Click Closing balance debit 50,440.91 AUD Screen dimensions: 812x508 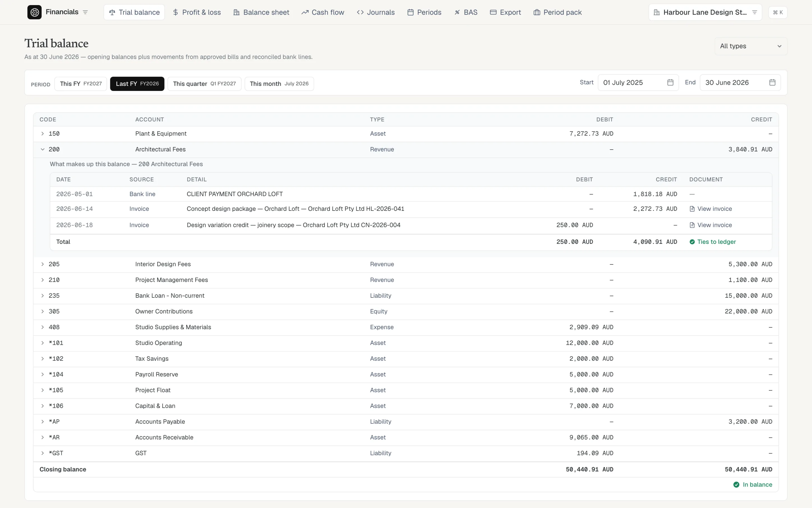[589, 469]
